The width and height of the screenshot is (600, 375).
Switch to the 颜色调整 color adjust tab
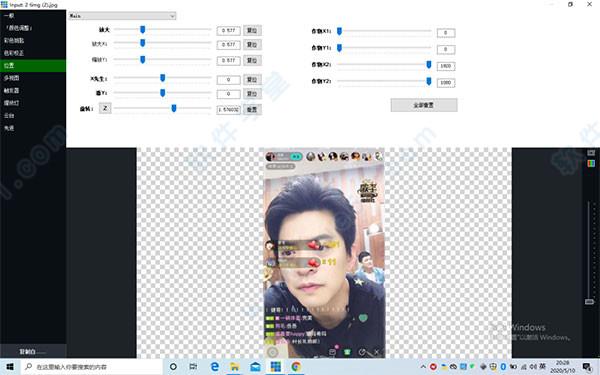33,28
